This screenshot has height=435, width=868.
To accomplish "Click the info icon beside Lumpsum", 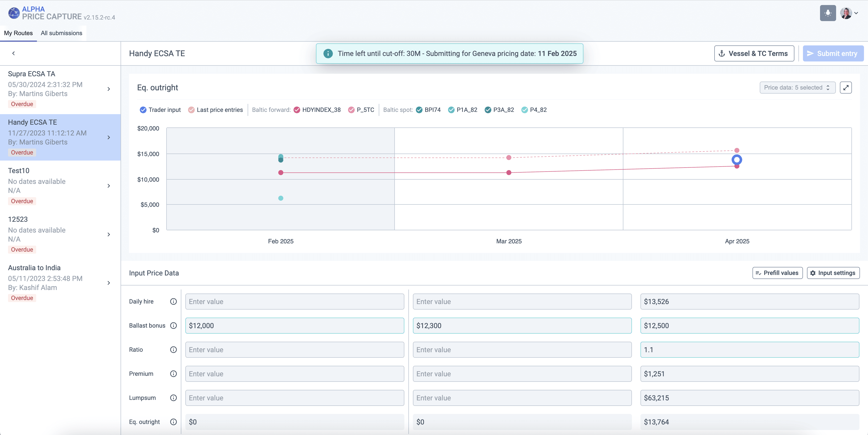I will click(x=173, y=398).
